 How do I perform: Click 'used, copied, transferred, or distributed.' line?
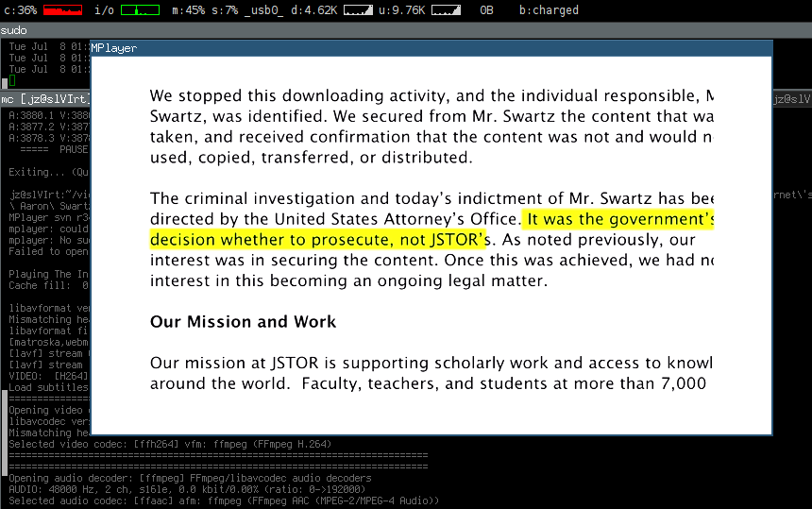pos(312,158)
